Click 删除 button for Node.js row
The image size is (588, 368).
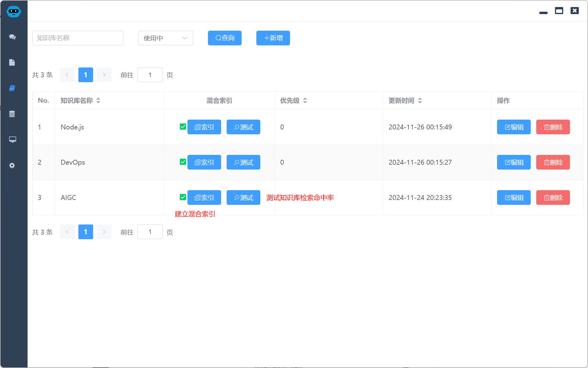click(x=553, y=127)
